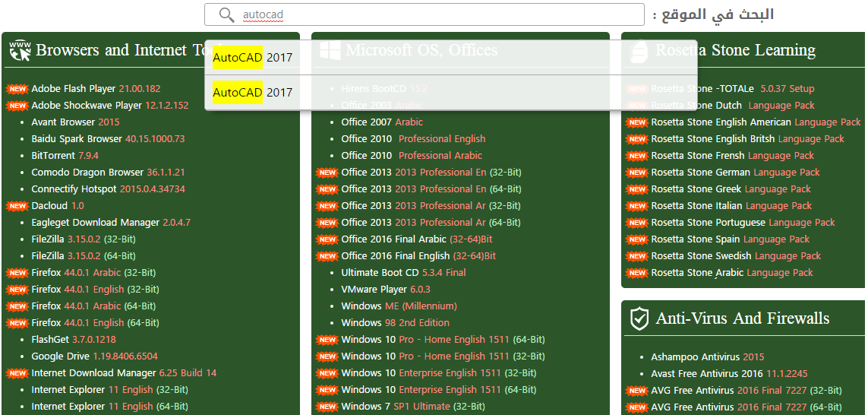Image resolution: width=868 pixels, height=415 pixels.
Task: Open Rosetta Stone Spain Language Pack
Action: point(730,239)
